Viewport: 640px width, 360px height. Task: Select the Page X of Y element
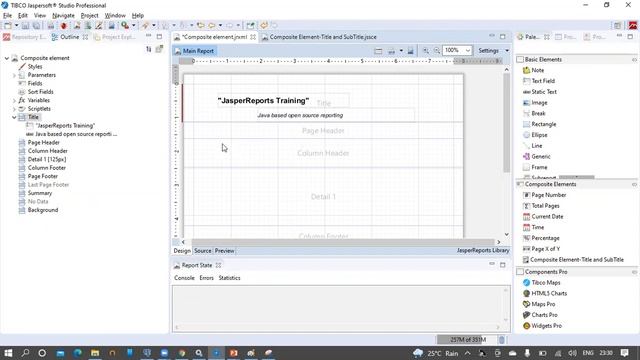tap(542, 249)
